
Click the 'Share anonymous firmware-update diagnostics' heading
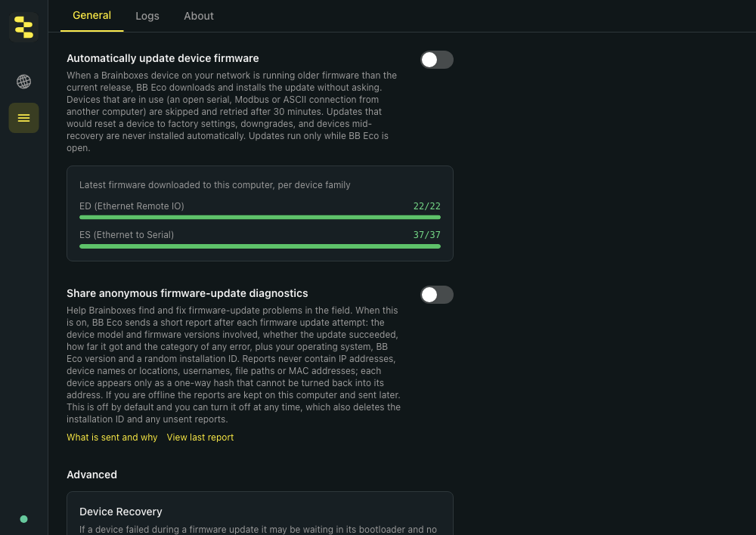187,293
